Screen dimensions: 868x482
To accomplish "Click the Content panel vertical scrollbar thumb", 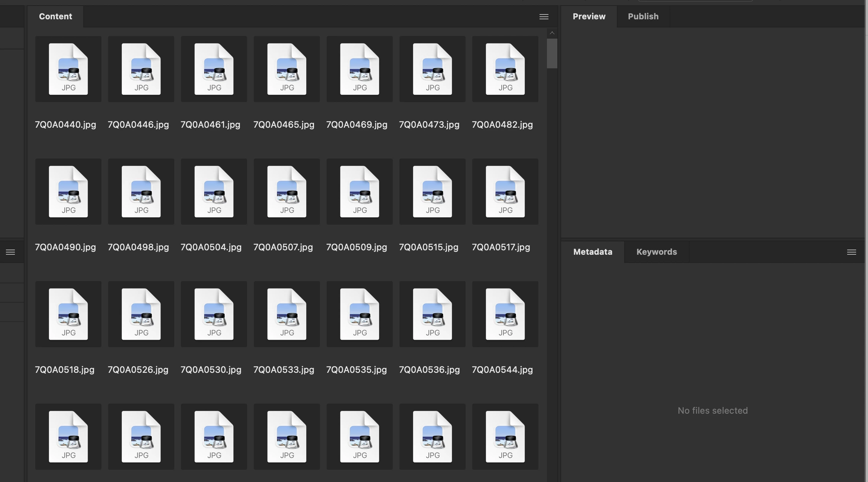I will coord(552,53).
